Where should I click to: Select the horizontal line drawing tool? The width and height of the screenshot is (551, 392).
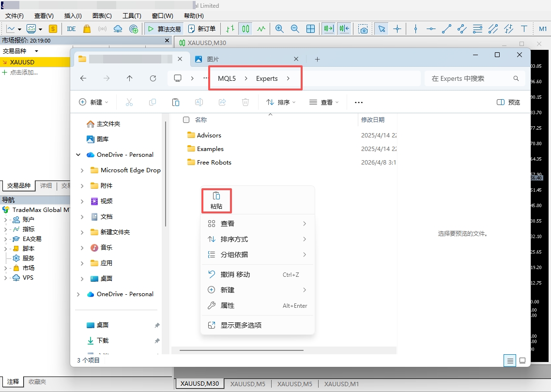pos(431,29)
